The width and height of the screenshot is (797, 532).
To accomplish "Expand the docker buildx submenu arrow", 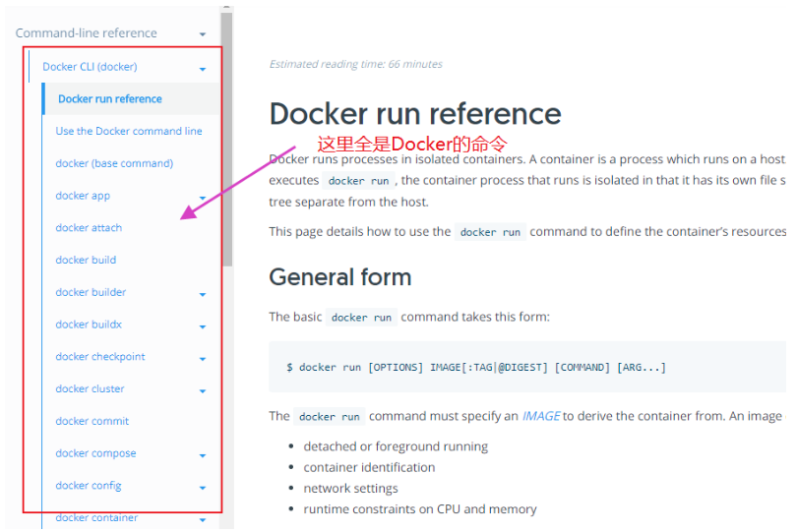I will (x=203, y=326).
